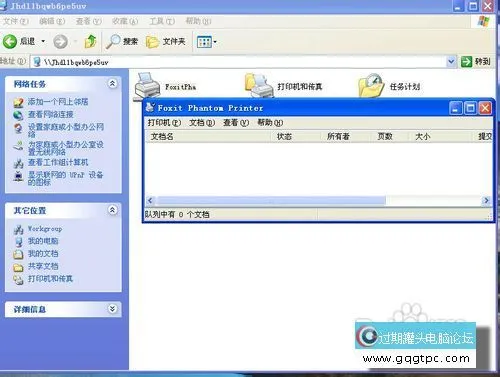Click the UPnP devices icon
This screenshot has width=500, height=377.
click(18, 176)
